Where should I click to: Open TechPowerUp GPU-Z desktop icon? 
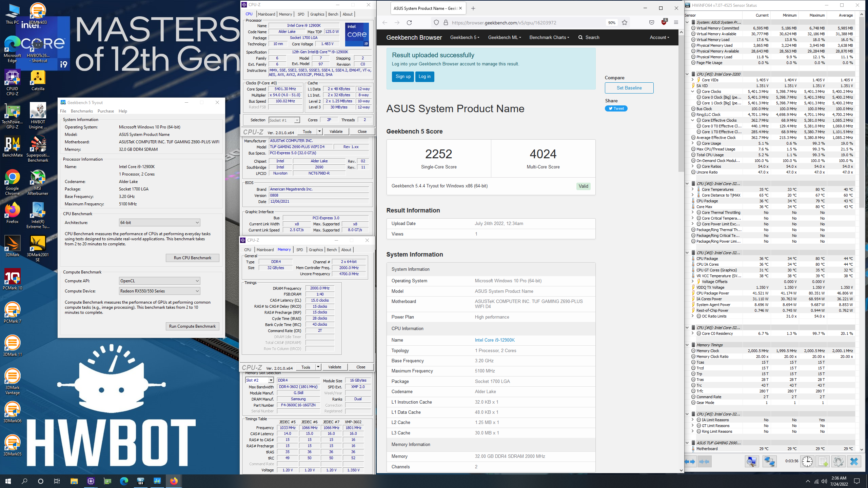(x=12, y=116)
